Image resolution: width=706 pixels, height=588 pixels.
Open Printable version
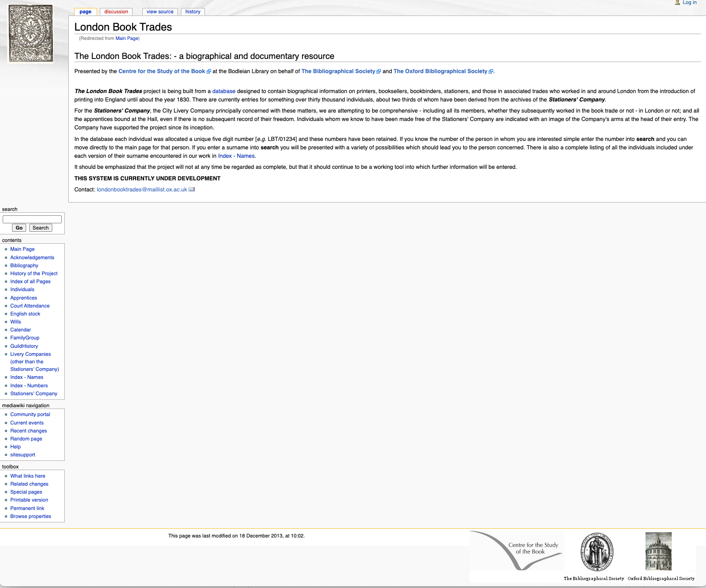(x=29, y=500)
